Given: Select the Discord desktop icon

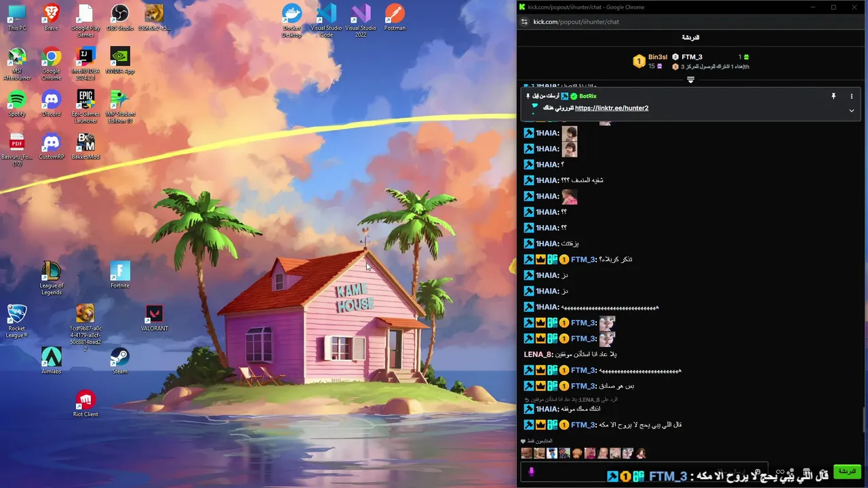Looking at the screenshot, I should (51, 104).
